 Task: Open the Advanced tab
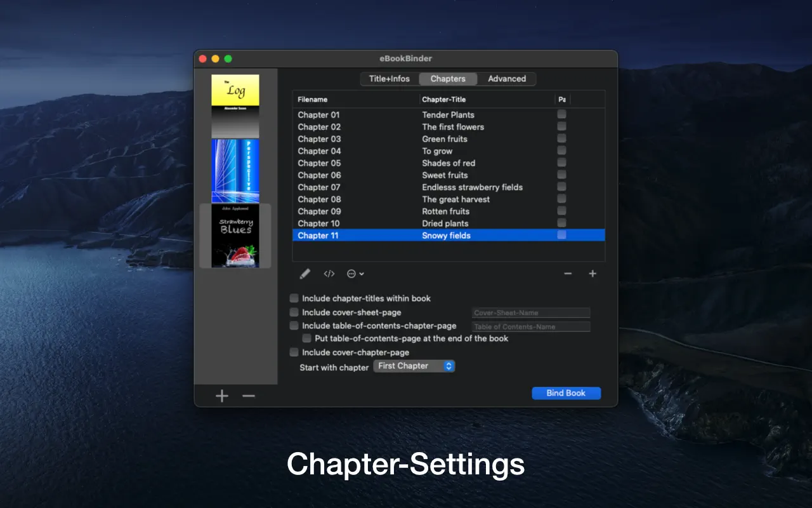pyautogui.click(x=506, y=79)
